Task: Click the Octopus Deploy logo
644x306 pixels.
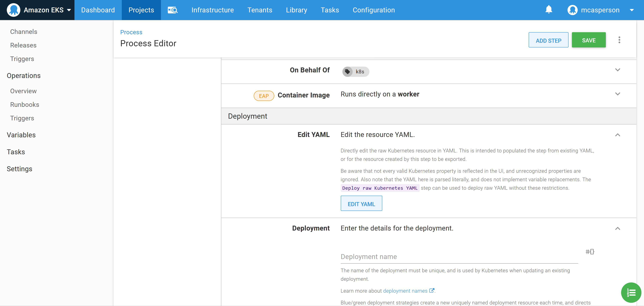Action: coord(14,10)
